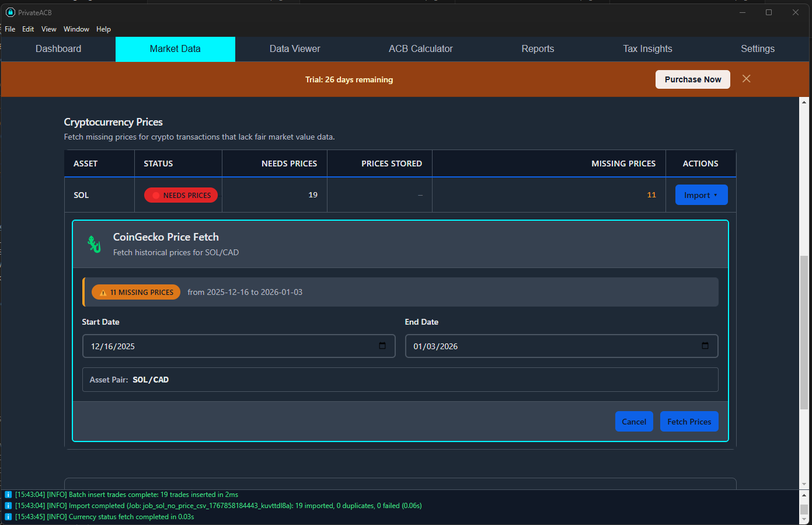Click the NEEDS PRICES column header
The image size is (812, 525).
pos(274,164)
